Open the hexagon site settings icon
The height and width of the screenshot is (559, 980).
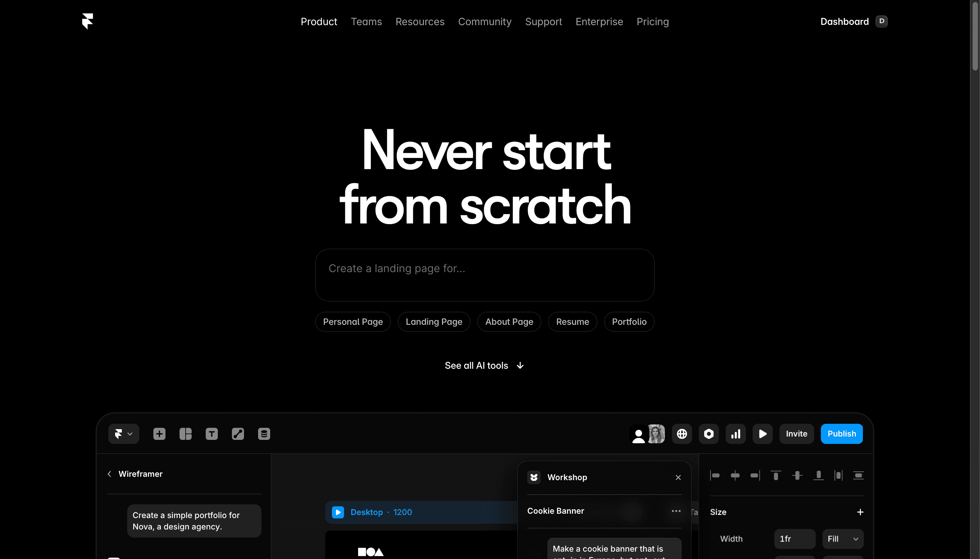[x=709, y=434]
